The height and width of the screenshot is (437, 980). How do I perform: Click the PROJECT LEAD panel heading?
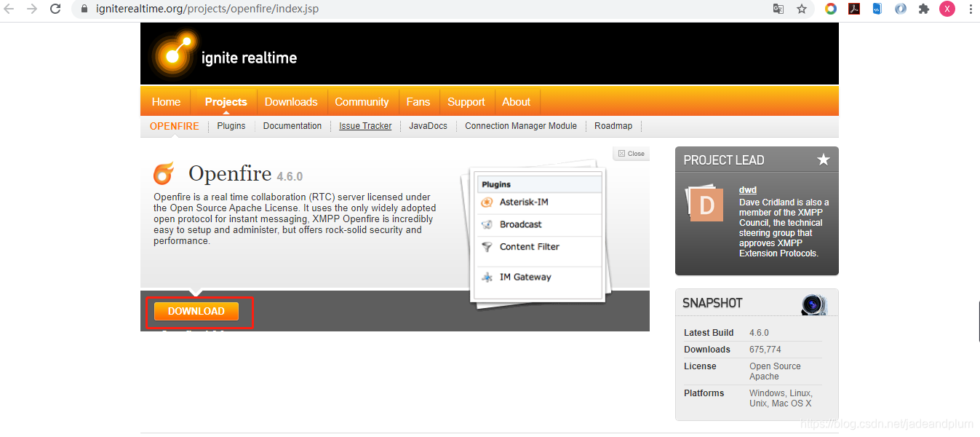tap(724, 160)
